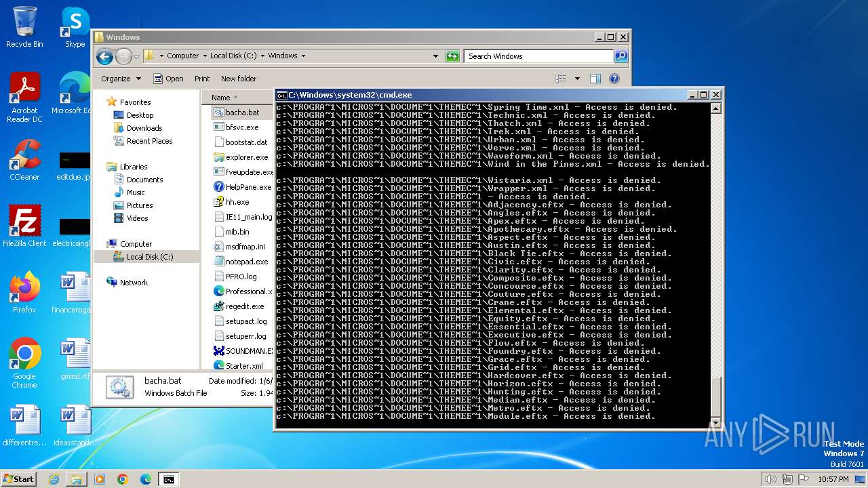Open the FileZilla Client desktop icon
The image size is (868, 488).
click(x=24, y=226)
